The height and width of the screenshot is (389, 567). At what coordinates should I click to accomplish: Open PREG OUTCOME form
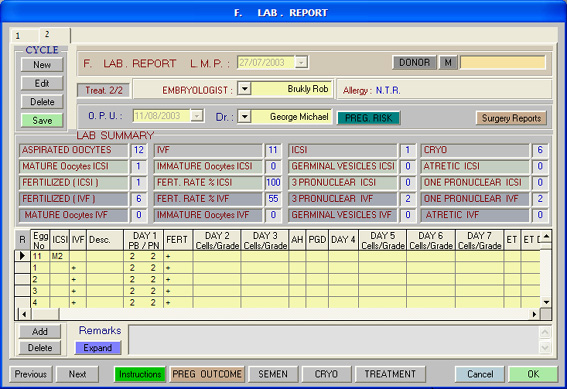207,374
